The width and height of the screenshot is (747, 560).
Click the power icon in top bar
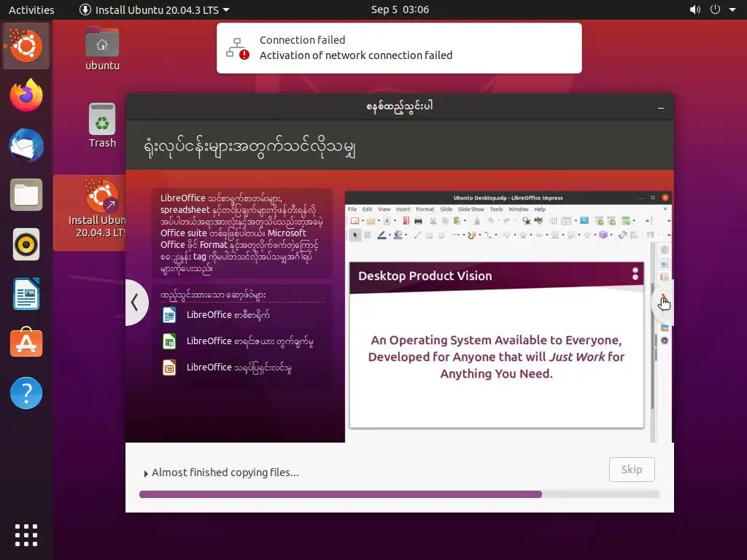pos(715,9)
